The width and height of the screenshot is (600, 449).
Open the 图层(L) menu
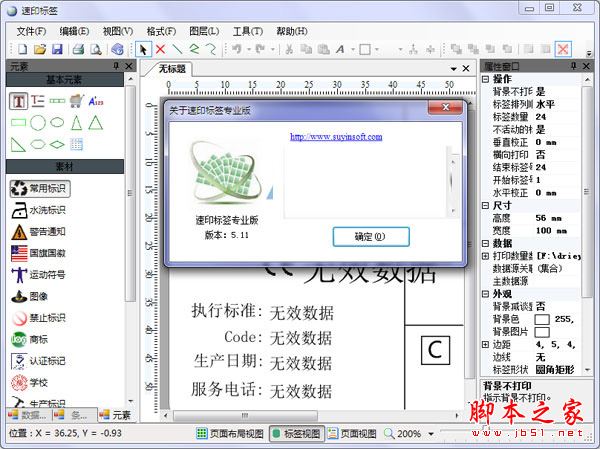click(204, 31)
